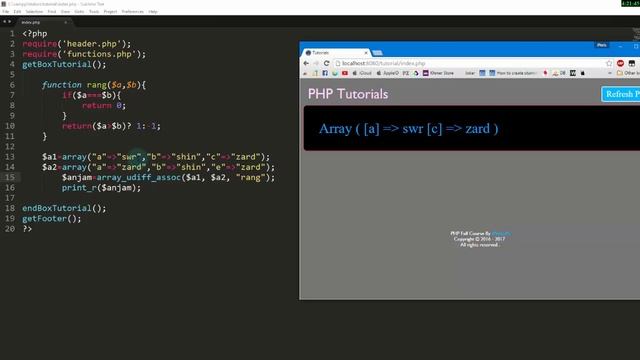Open a new Chrome tab

click(378, 53)
